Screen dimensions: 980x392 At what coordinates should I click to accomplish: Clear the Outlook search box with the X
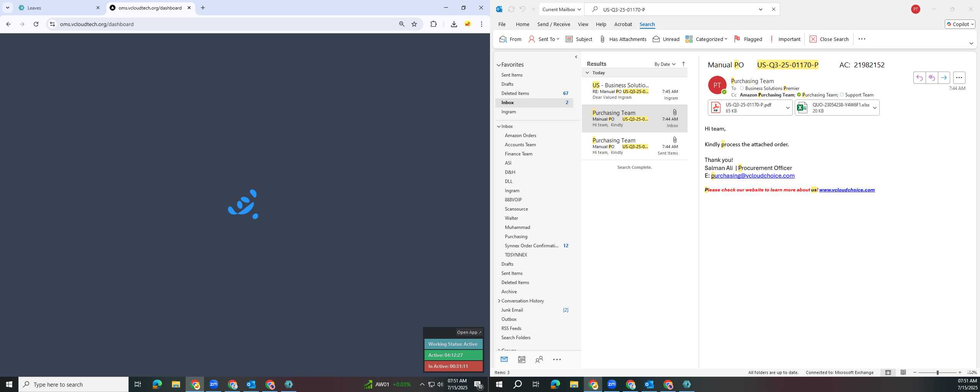click(773, 9)
